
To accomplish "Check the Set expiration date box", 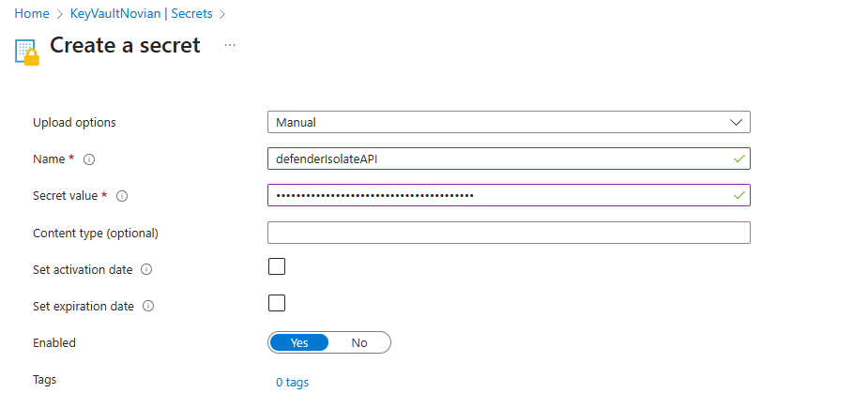I will tap(277, 303).
